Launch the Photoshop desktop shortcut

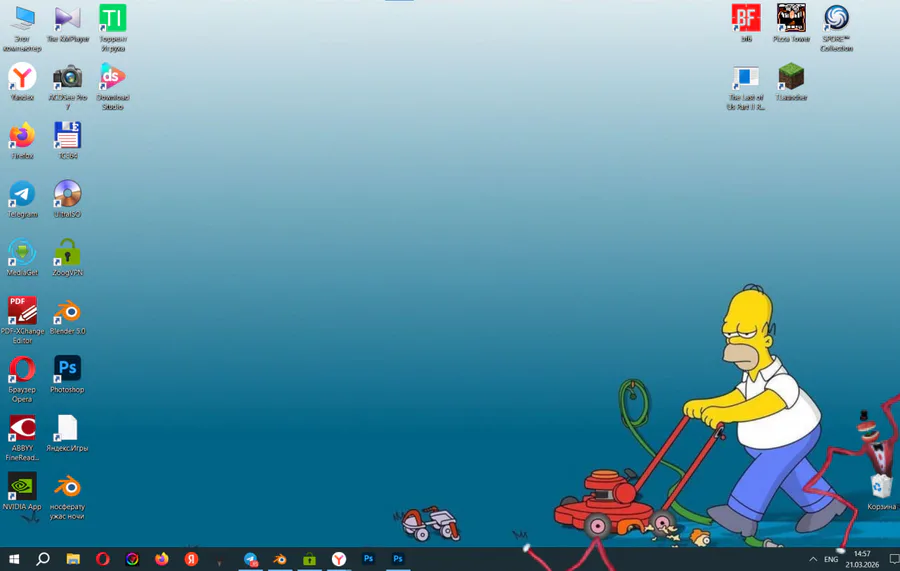[x=68, y=375]
